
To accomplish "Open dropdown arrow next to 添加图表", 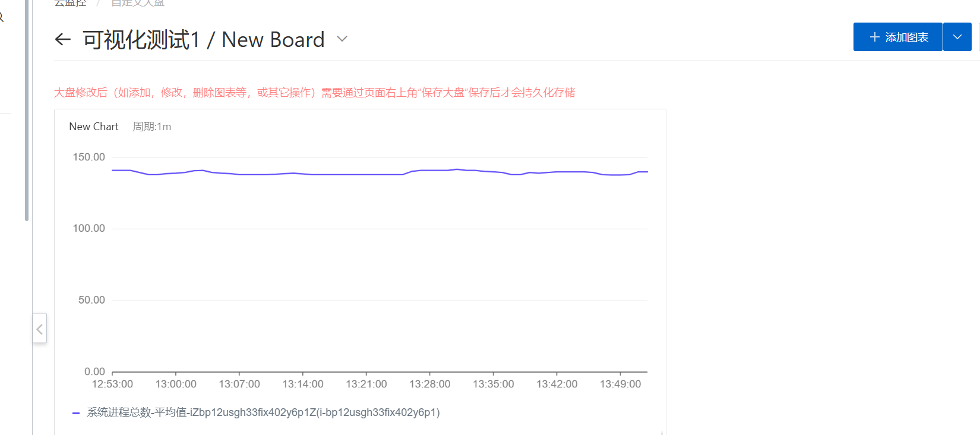I will 957,37.
